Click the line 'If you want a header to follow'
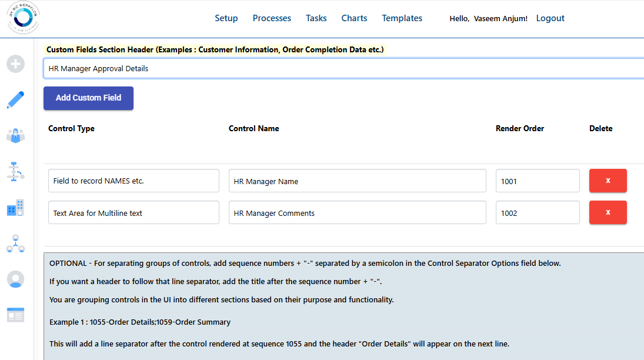Viewport: 644px width, 360px height. 216,282
